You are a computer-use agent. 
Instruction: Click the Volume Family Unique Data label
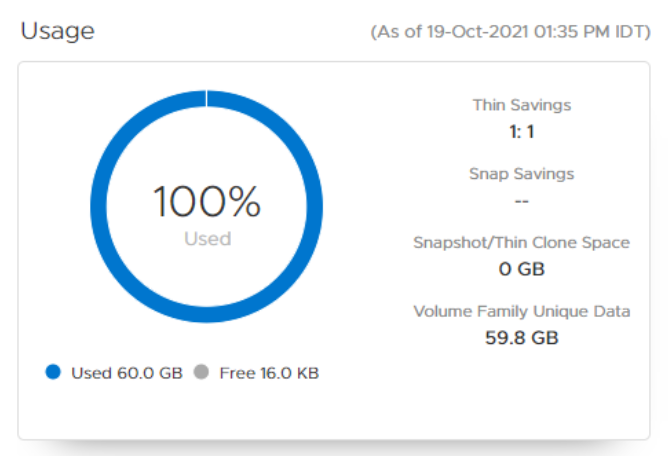point(521,311)
